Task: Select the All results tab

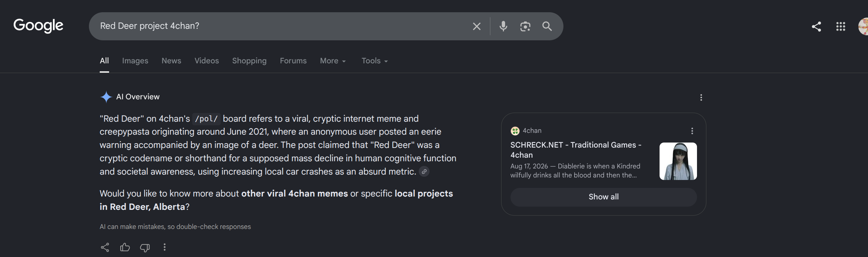Action: click(104, 61)
